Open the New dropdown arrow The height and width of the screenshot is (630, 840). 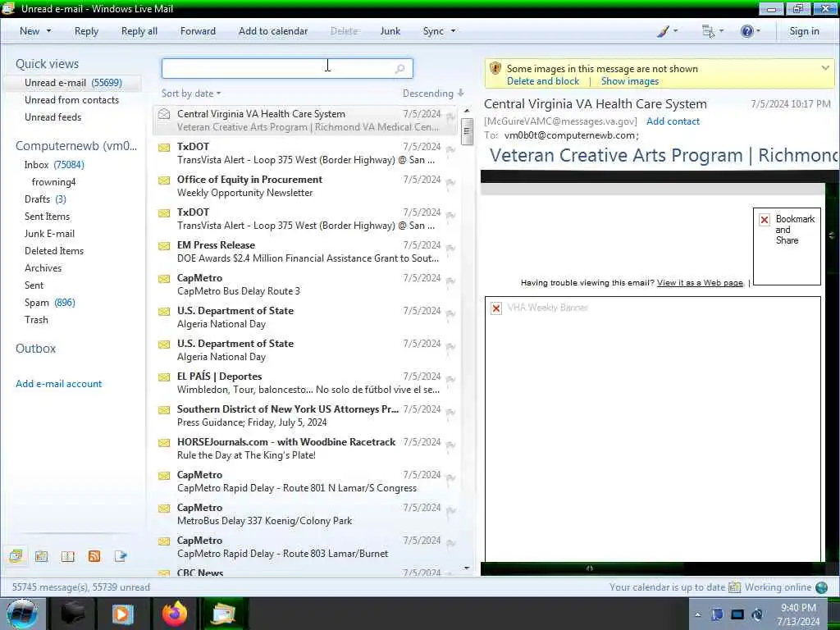click(48, 31)
